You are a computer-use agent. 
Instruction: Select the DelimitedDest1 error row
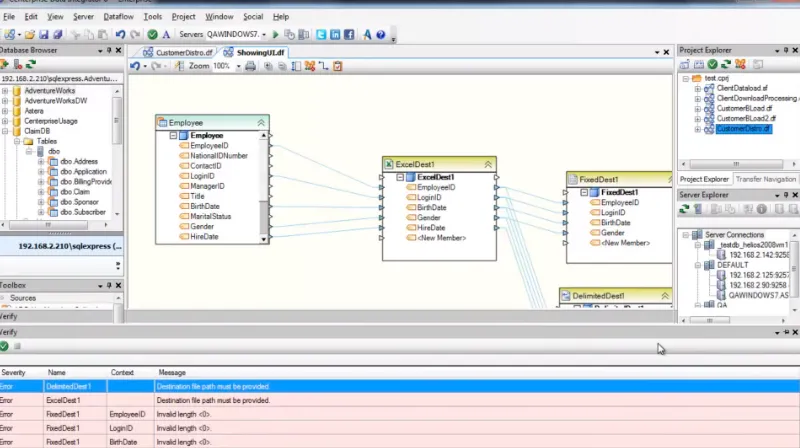pos(400,387)
